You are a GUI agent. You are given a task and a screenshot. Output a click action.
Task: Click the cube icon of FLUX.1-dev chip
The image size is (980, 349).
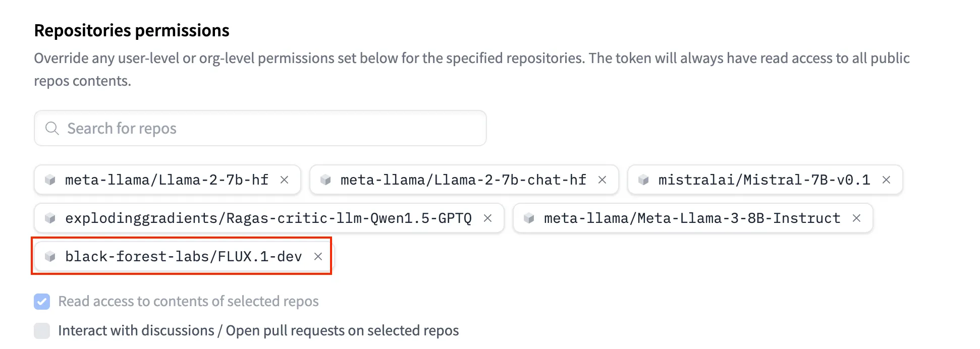pyautogui.click(x=50, y=257)
